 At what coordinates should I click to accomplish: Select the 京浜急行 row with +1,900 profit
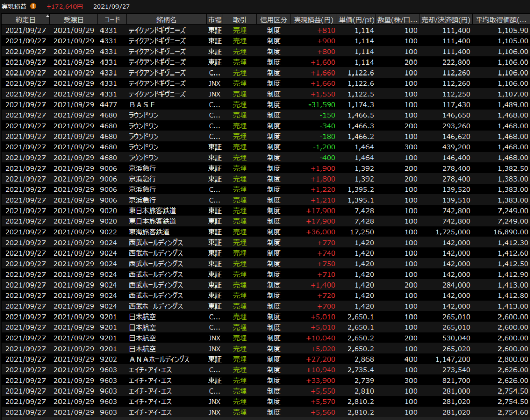point(155,168)
